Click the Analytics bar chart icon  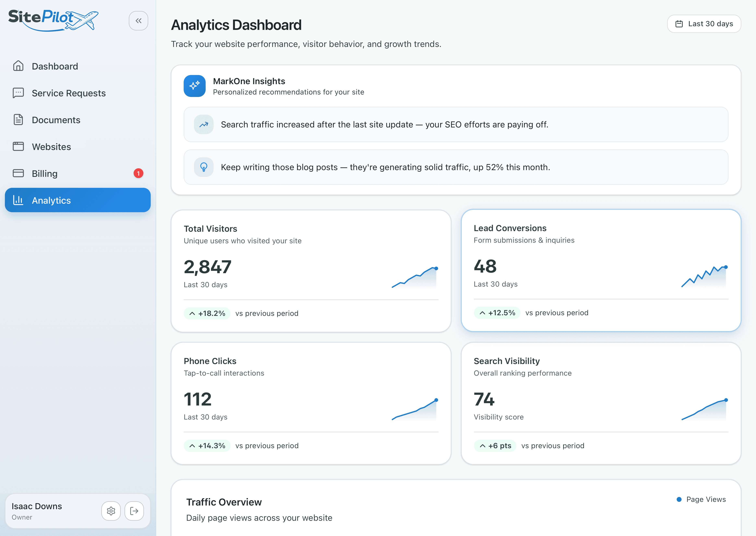point(19,200)
